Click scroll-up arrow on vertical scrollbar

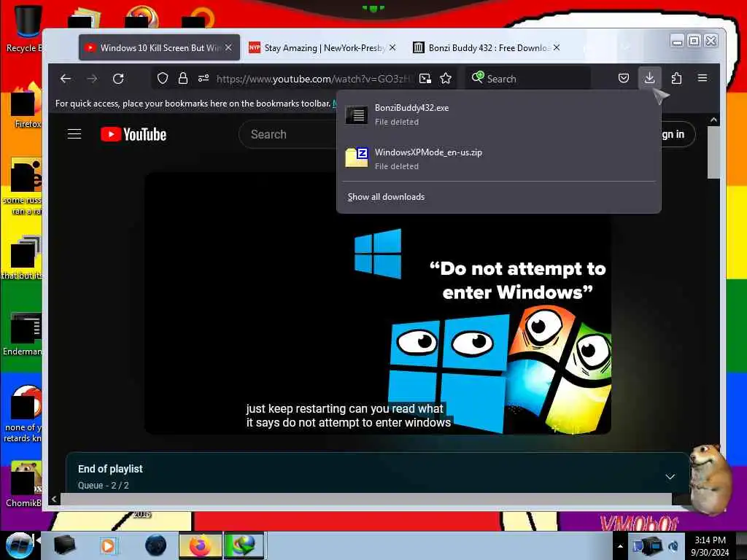click(713, 120)
